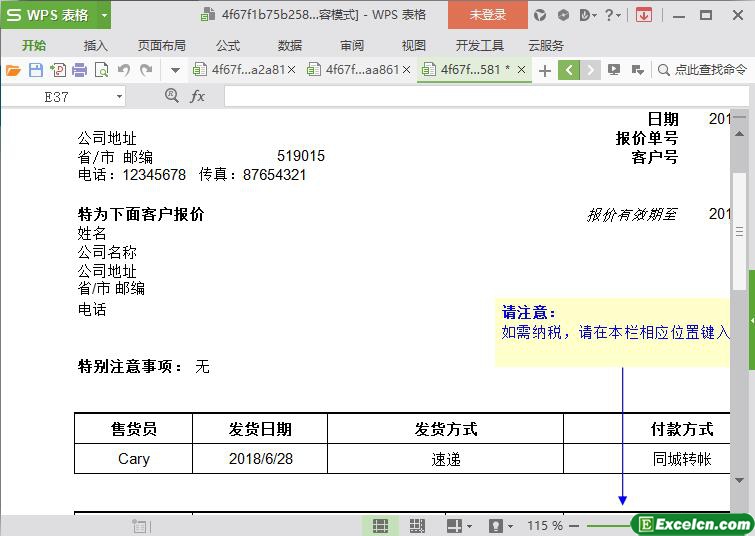Open the 插入 ribbon tab

96,45
